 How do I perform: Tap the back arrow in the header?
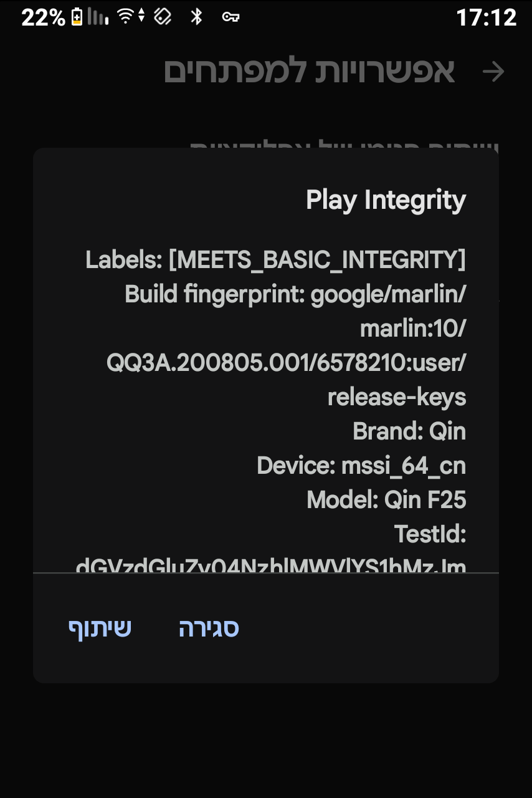point(493,72)
